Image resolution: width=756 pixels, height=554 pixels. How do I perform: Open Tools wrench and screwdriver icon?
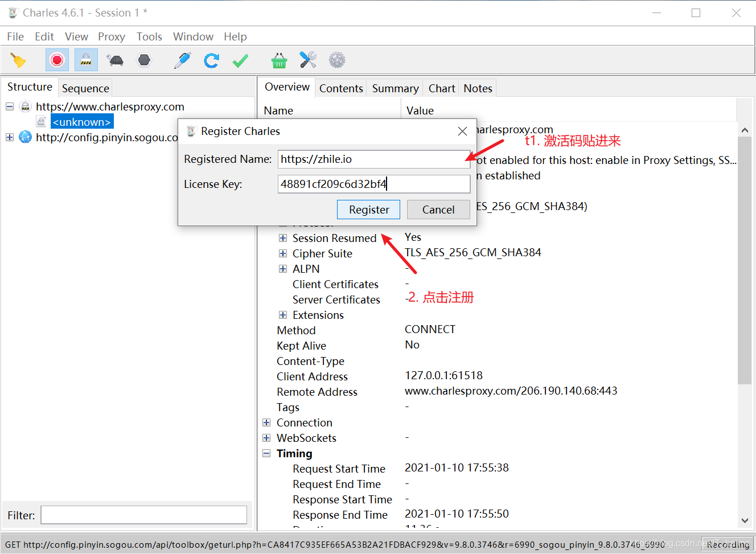308,60
